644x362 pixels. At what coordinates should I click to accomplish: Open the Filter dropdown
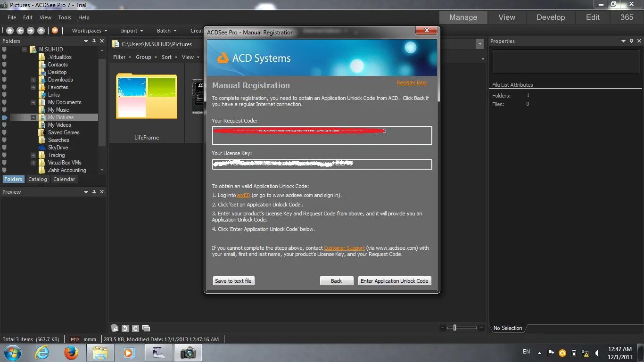click(123, 57)
